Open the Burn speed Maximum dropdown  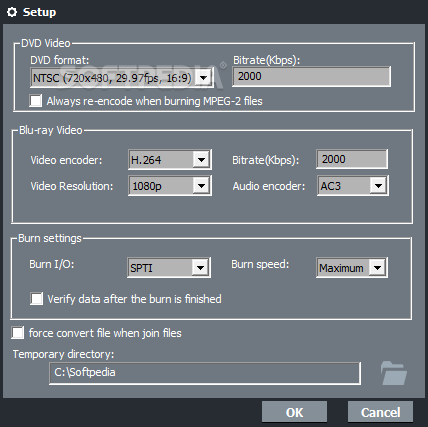click(x=352, y=267)
